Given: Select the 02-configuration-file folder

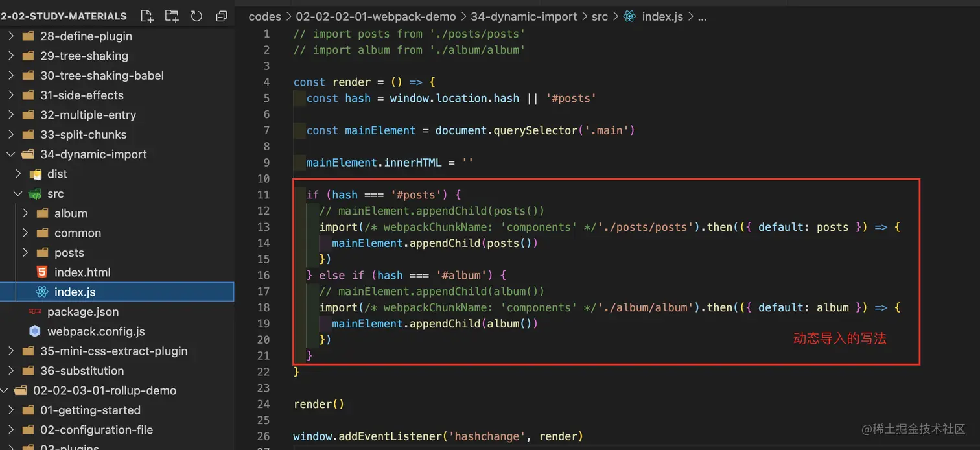Looking at the screenshot, I should pos(97,430).
